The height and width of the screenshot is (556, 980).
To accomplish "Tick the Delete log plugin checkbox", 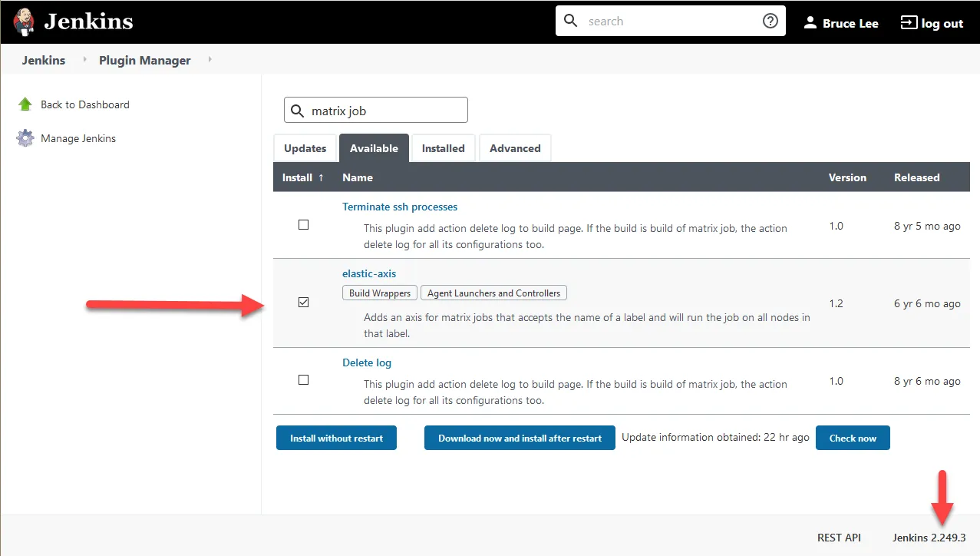I will tap(303, 379).
